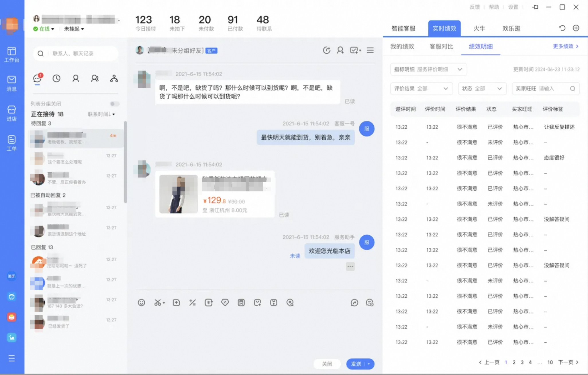Click the sidebar hamburger menu at the bottom
The height and width of the screenshot is (375, 588).
coord(11,358)
